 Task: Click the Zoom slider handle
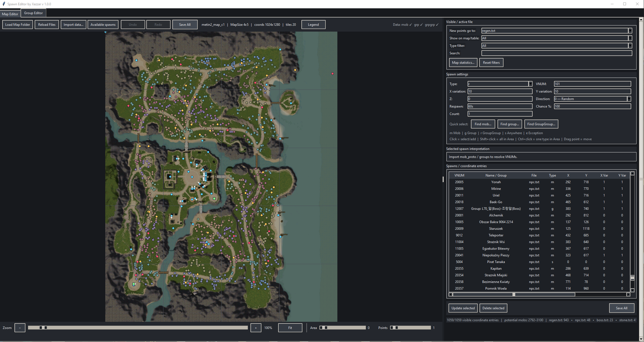[43, 328]
